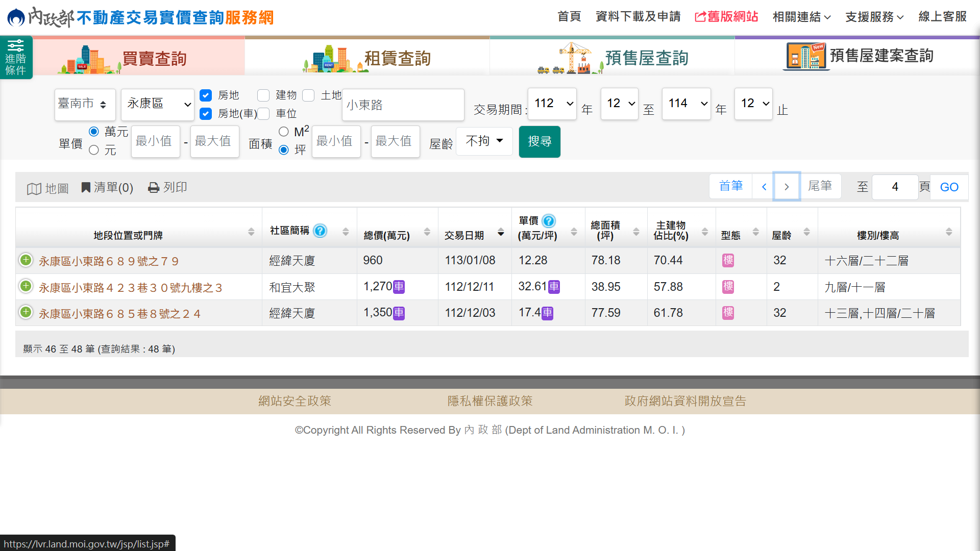980x551 pixels.
Task: Open the 屋齡 不拘 dropdown
Action: pyautogui.click(x=484, y=141)
